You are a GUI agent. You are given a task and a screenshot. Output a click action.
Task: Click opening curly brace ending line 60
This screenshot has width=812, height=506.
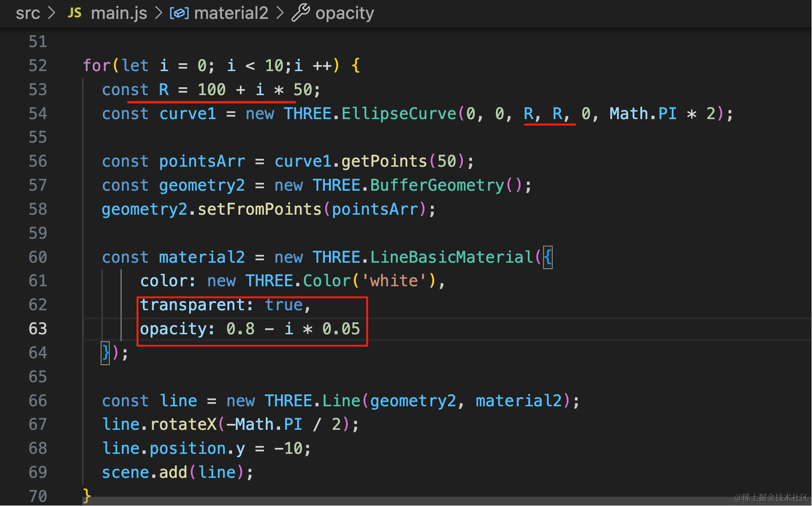coord(548,257)
